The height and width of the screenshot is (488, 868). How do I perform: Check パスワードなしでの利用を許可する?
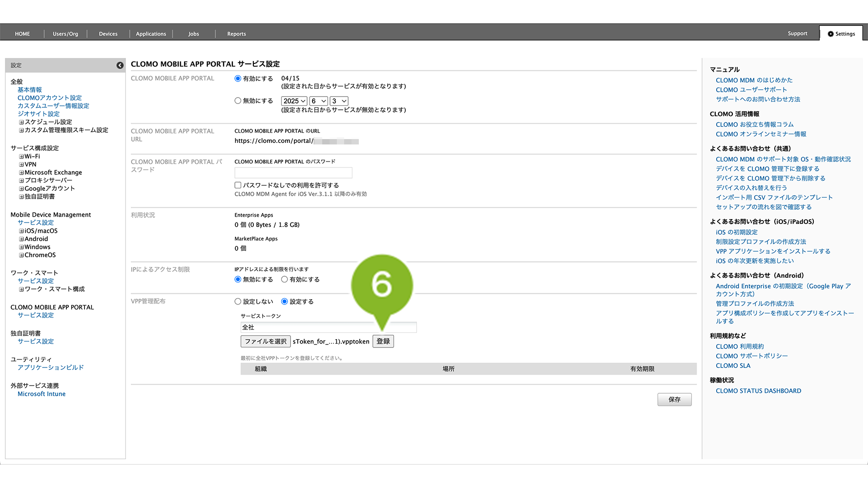238,185
